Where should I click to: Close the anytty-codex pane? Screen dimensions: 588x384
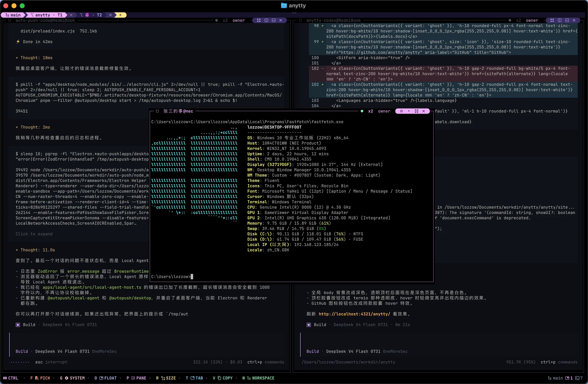[574, 21]
